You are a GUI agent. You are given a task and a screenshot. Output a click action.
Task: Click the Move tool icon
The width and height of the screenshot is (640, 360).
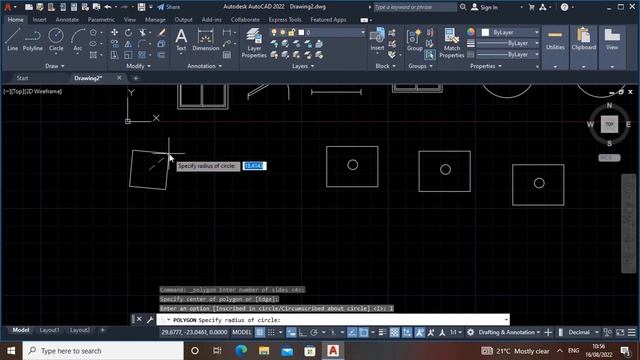pos(115,32)
